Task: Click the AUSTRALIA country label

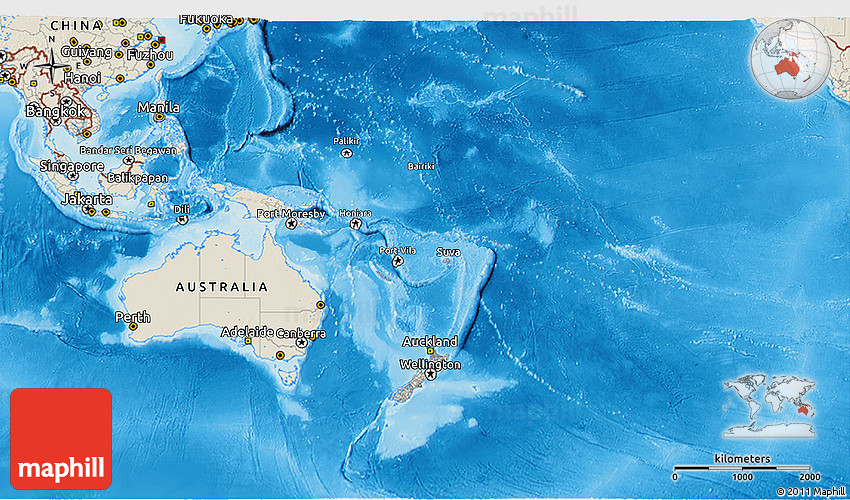Action: point(221,287)
